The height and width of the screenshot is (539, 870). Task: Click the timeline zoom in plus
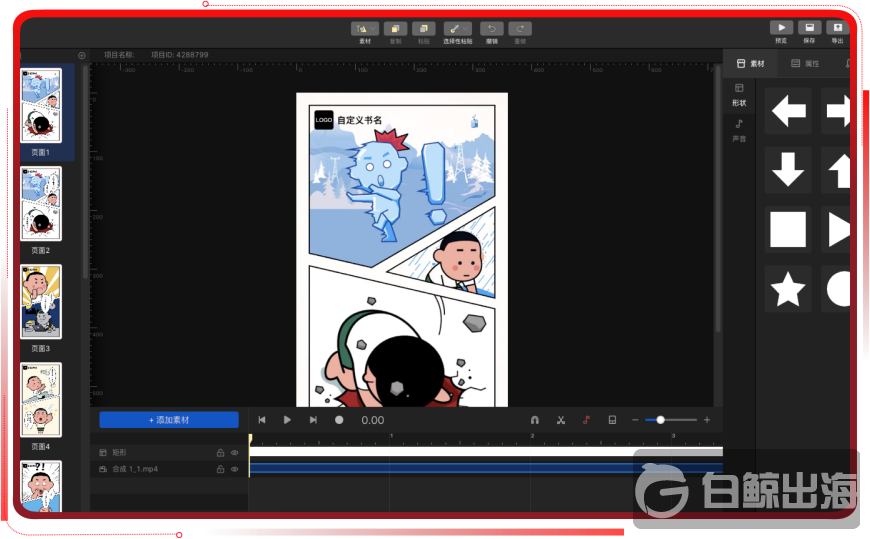707,420
